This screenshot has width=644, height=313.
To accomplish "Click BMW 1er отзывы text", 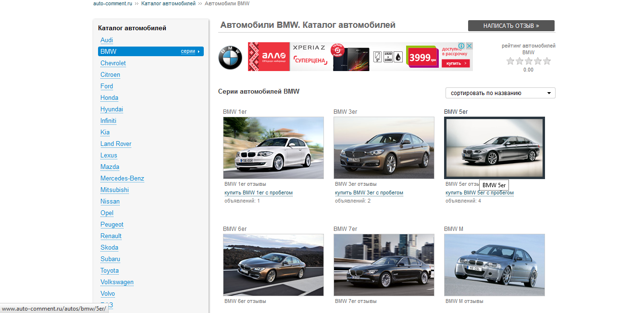I will pos(245,184).
